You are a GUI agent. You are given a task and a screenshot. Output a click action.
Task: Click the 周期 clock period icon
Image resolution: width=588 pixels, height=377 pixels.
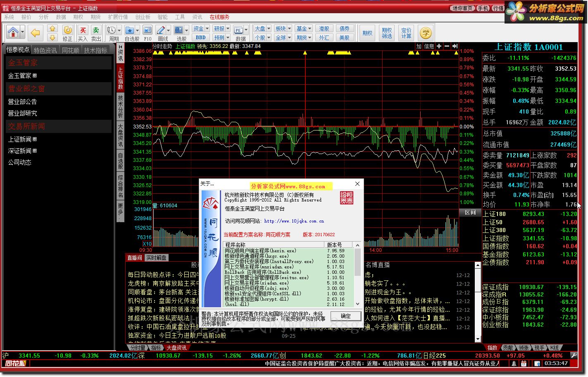pos(111,30)
